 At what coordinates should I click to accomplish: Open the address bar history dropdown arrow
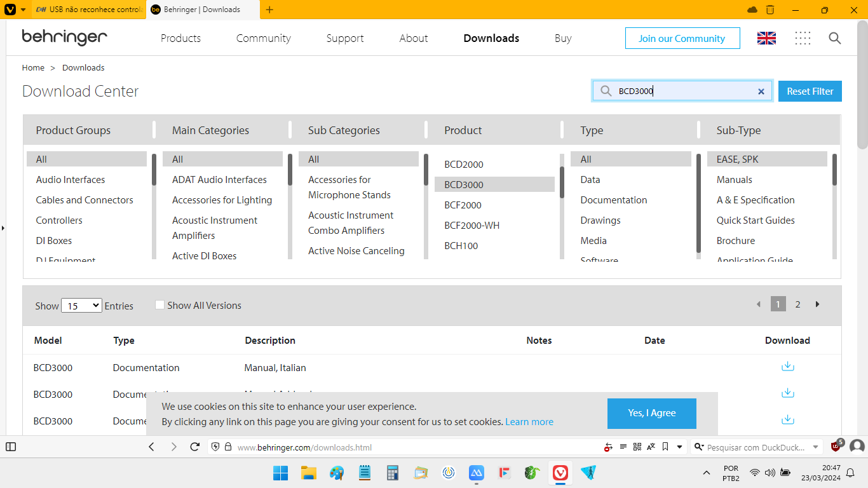pos(680,447)
